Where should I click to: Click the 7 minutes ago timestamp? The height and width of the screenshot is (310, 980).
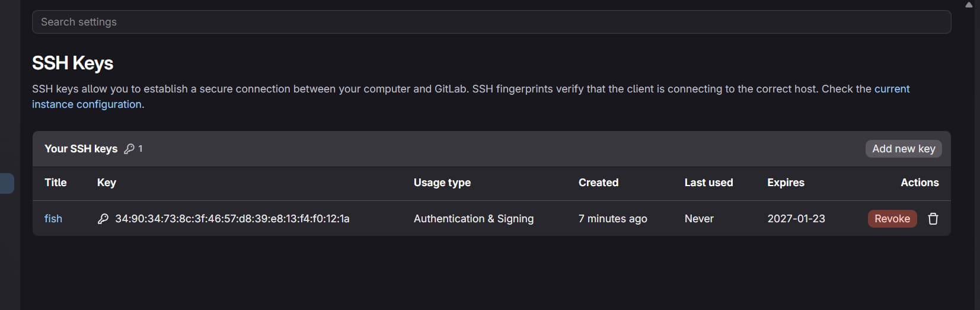612,219
